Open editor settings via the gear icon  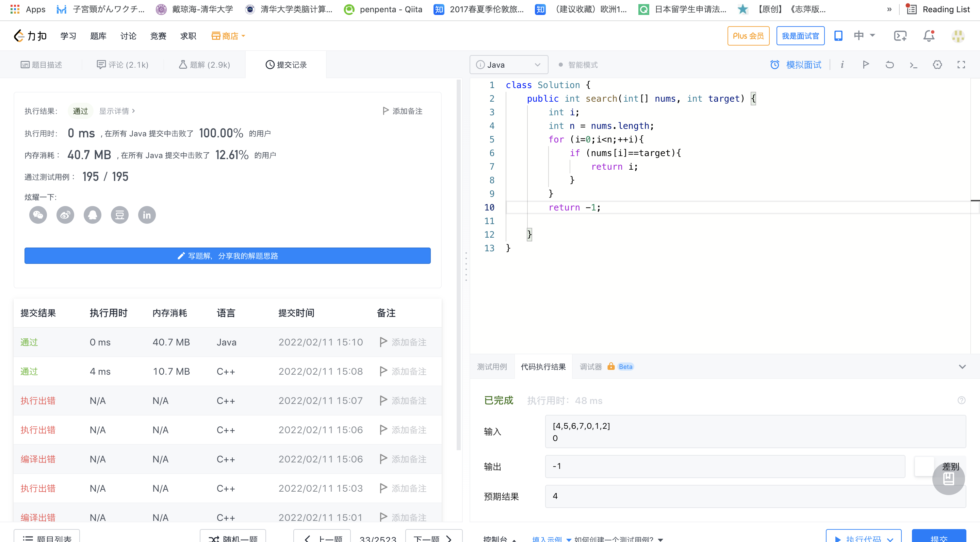(x=937, y=65)
